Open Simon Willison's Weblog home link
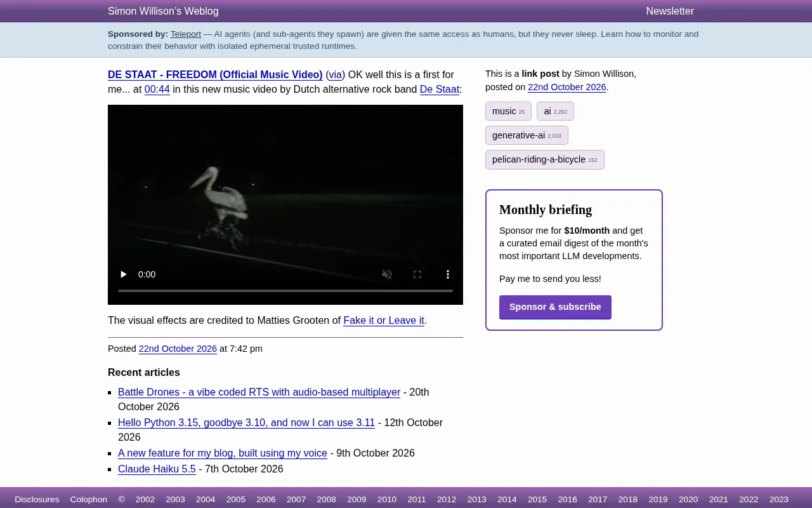The width and height of the screenshot is (812, 508). pyautogui.click(x=163, y=11)
